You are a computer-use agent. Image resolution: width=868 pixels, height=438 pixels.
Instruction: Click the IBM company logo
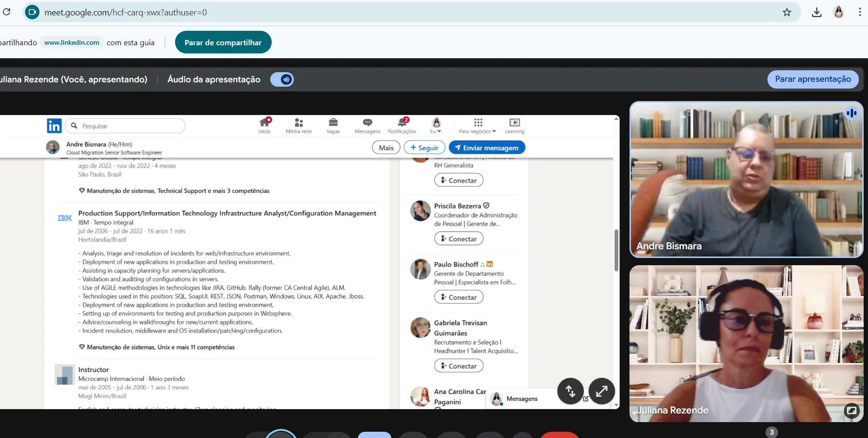65,218
